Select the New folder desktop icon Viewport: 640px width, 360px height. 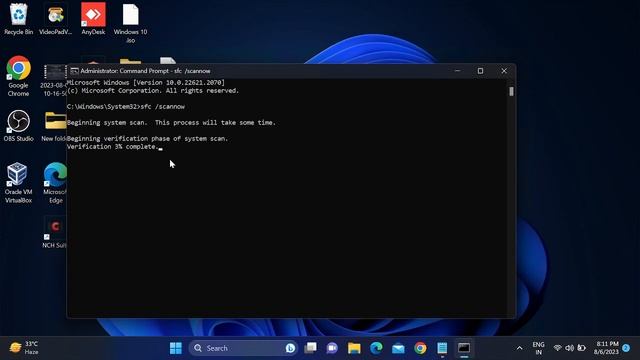[x=55, y=126]
